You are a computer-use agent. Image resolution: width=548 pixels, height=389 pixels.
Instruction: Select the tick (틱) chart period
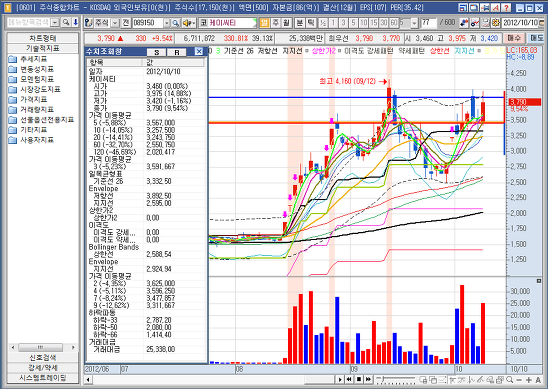[310, 23]
